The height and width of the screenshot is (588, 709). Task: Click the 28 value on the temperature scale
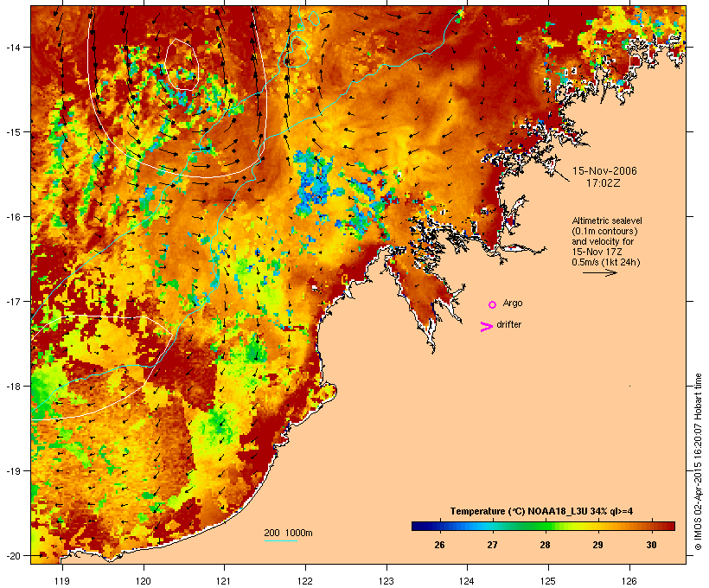[x=546, y=545]
